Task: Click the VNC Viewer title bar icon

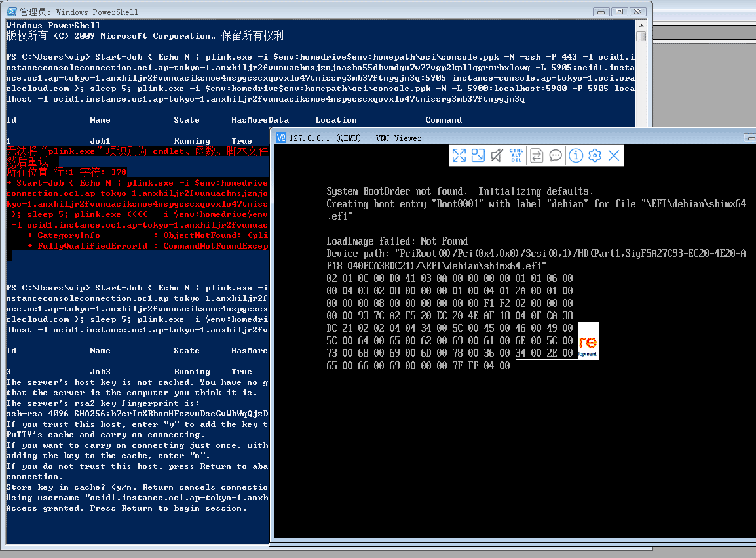Action: coord(280,138)
